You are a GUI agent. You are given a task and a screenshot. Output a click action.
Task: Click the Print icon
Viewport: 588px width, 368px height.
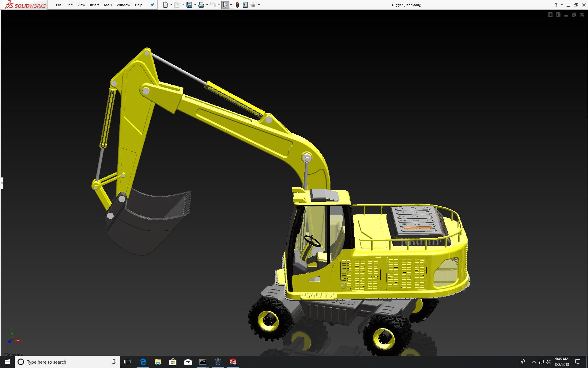(x=201, y=5)
